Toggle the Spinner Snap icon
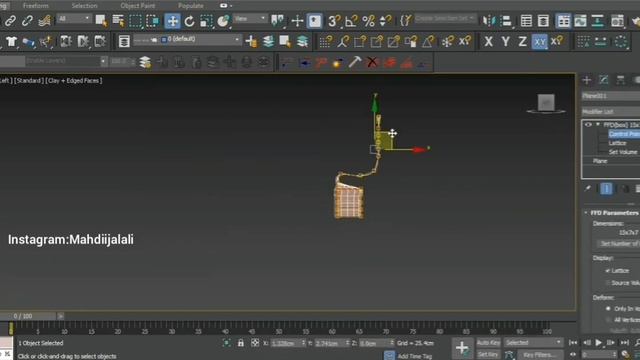This screenshot has height=360, width=640. [385, 21]
